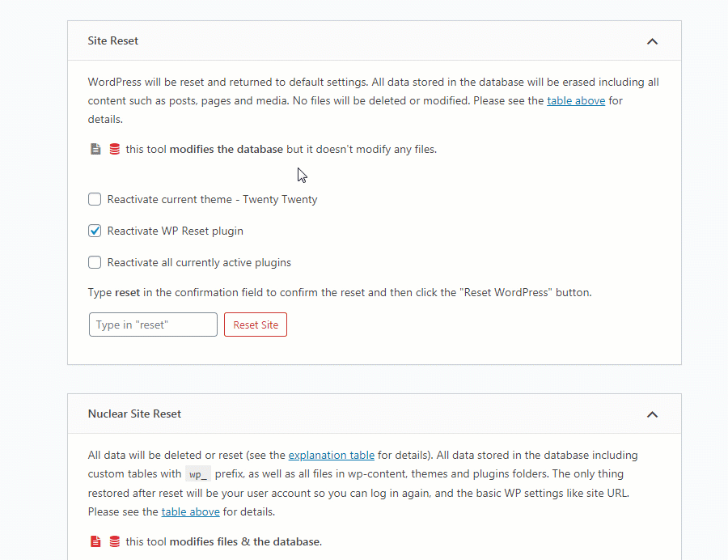Click the bold word reset in confirmation instructions
Viewport: 728px width, 560px height.
click(x=127, y=292)
